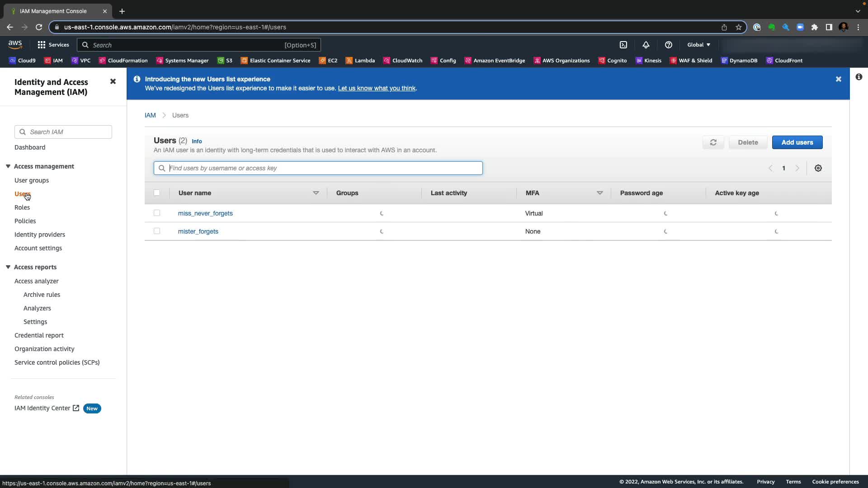Open the Roles navigation item
This screenshot has height=488, width=868.
(22, 207)
